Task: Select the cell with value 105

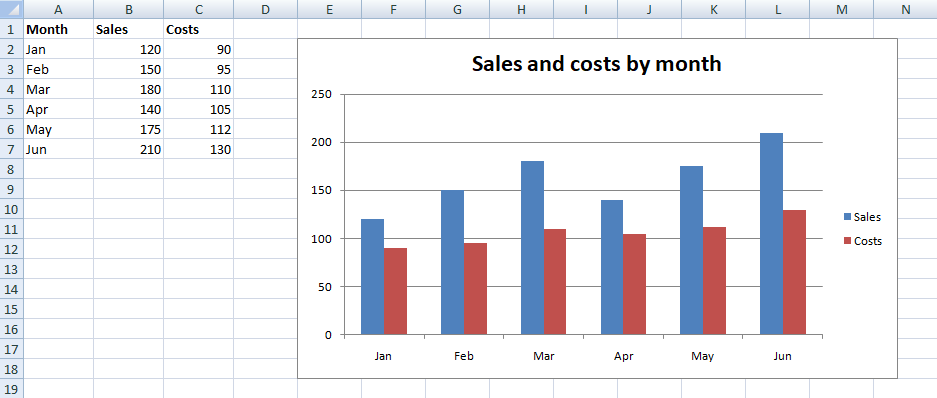Action: [x=198, y=109]
